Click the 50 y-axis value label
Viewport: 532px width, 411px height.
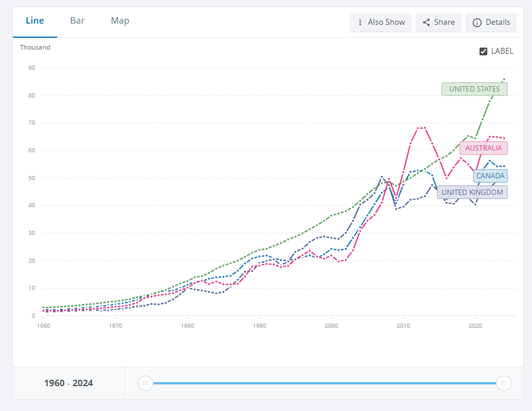pos(31,178)
